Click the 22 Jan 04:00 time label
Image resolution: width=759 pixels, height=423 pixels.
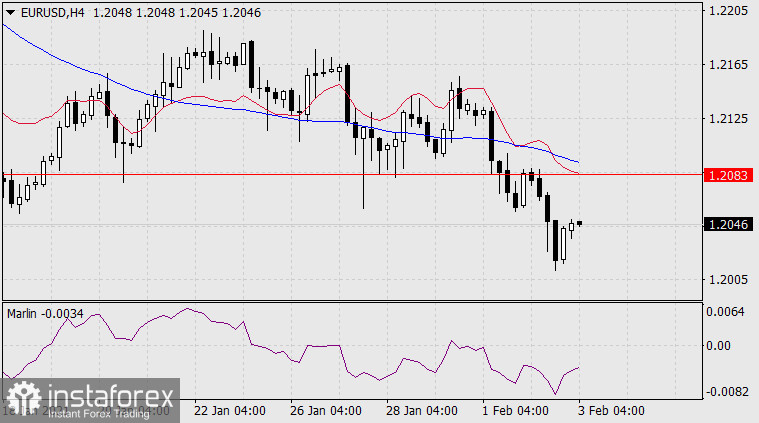[x=229, y=411]
